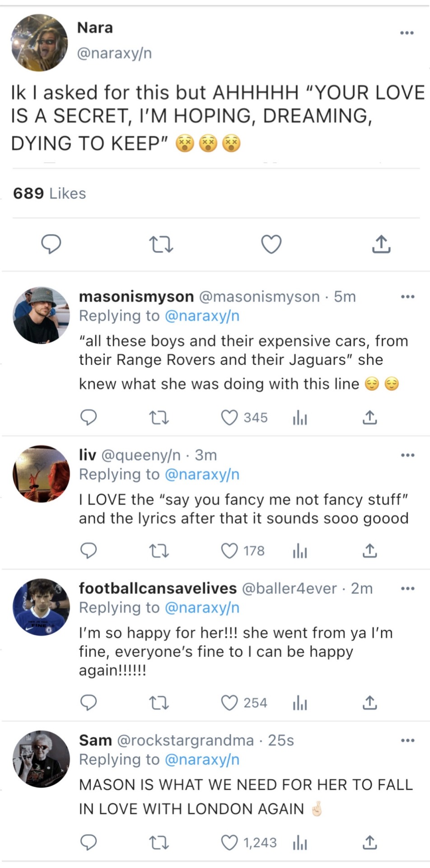The height and width of the screenshot is (868, 430).
Task: Share footballcansavelives's reply
Action: click(x=369, y=703)
